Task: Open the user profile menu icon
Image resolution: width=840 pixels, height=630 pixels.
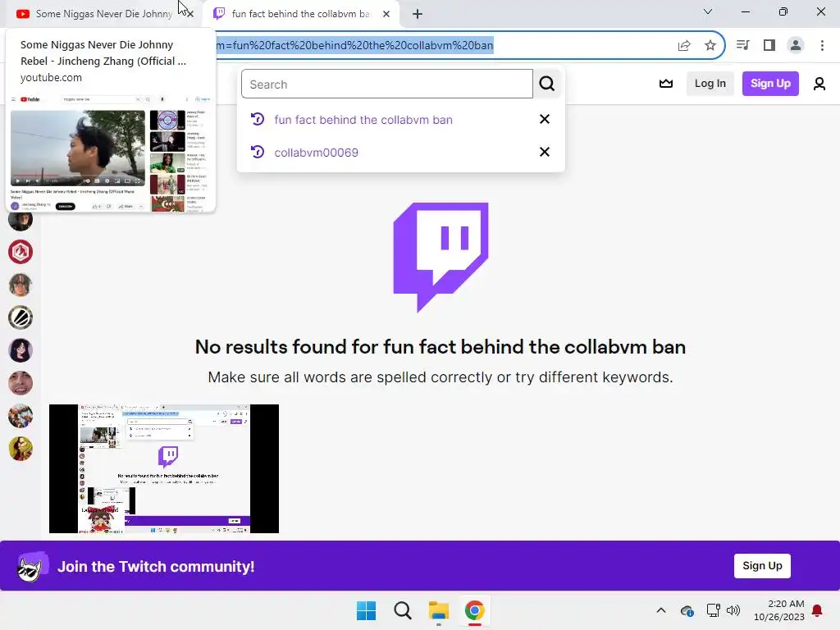Action: pyautogui.click(x=819, y=84)
